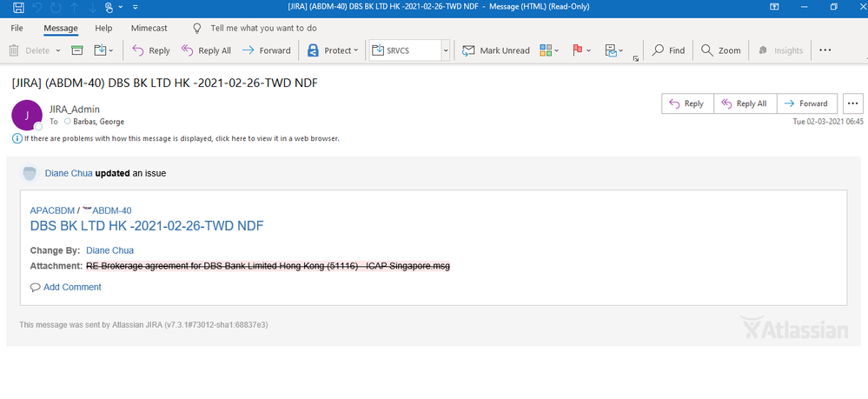
Task: Click the Redo arrow in quick access toolbar
Action: (x=57, y=7)
